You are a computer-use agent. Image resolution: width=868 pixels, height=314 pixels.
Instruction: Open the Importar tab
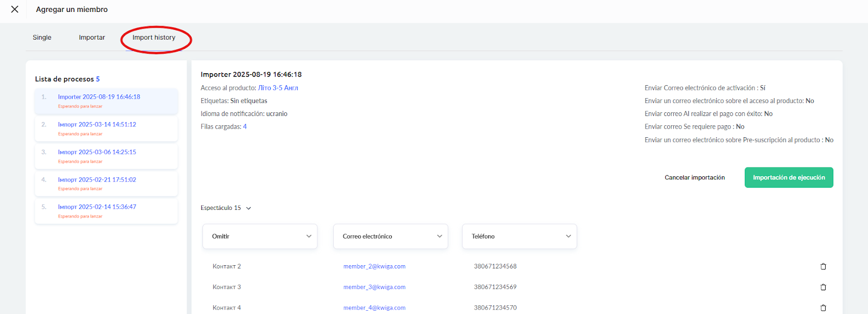tap(92, 37)
